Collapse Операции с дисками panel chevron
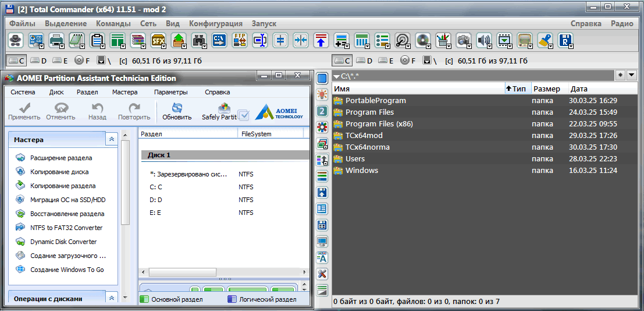644x311 pixels. [111, 298]
